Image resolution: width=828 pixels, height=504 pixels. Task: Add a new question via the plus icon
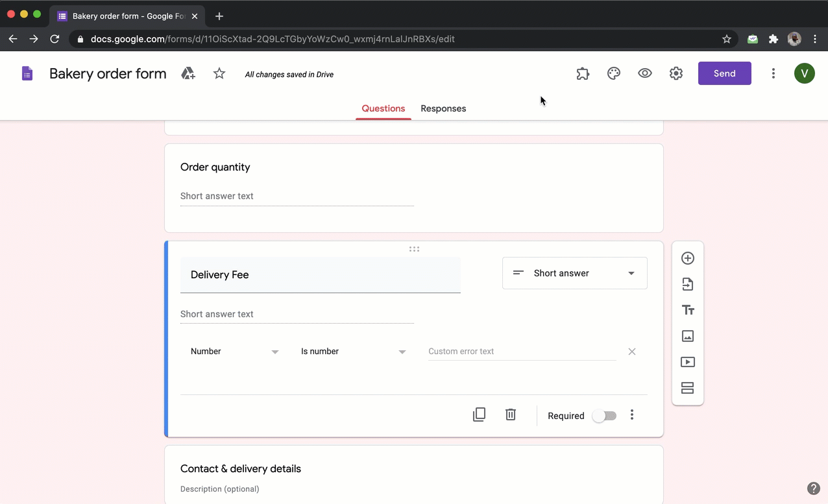click(687, 258)
